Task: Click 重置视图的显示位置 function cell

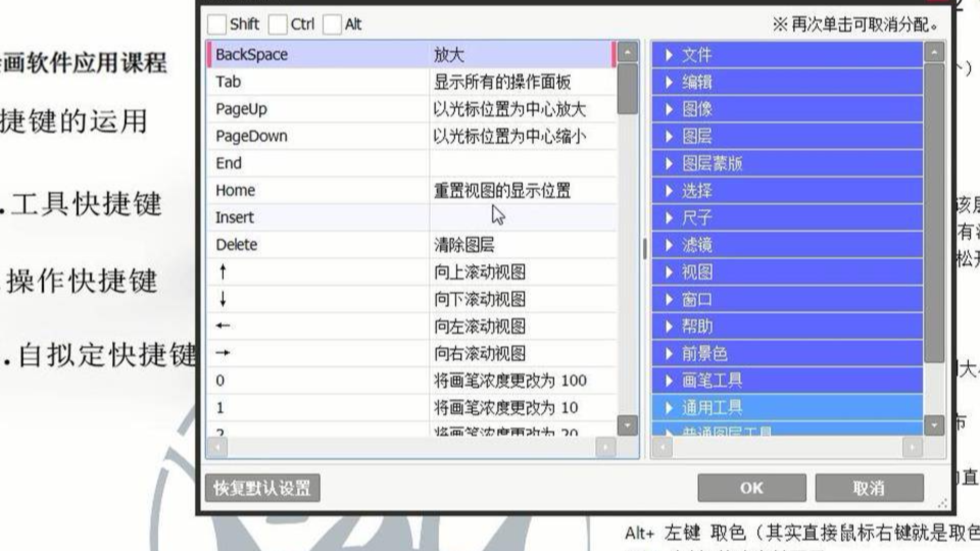Action: [x=524, y=190]
